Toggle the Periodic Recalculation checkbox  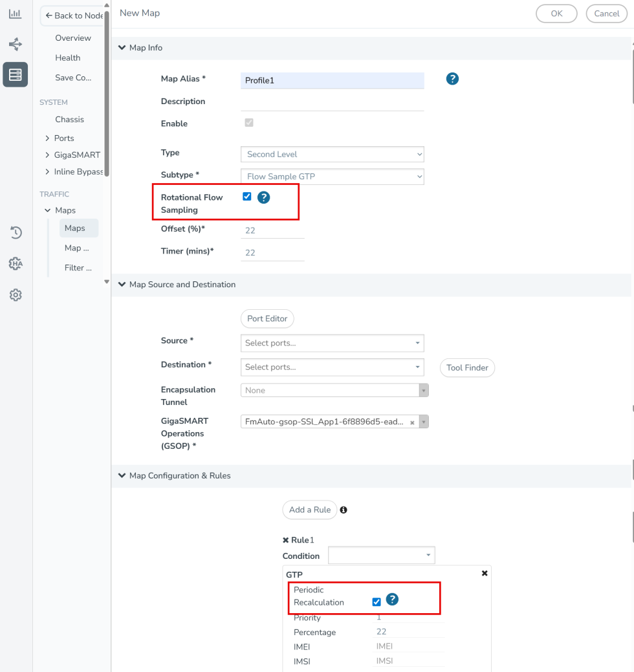[377, 602]
